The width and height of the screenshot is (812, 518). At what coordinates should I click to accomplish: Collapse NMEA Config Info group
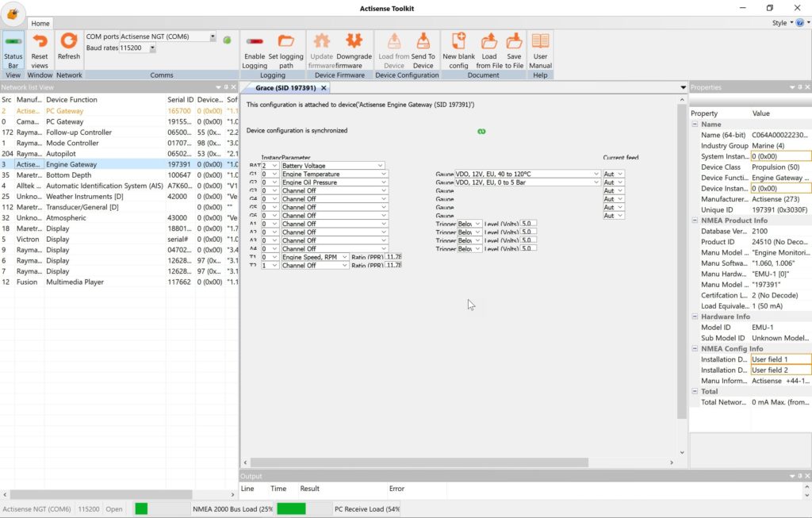pyautogui.click(x=695, y=348)
